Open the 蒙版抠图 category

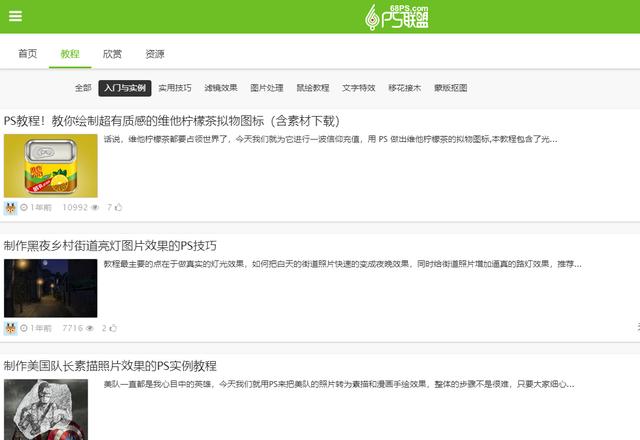click(x=451, y=88)
